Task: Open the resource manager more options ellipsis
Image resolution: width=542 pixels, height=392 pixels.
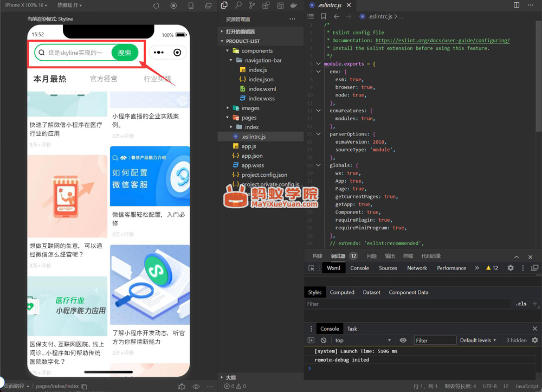Action: (x=293, y=19)
